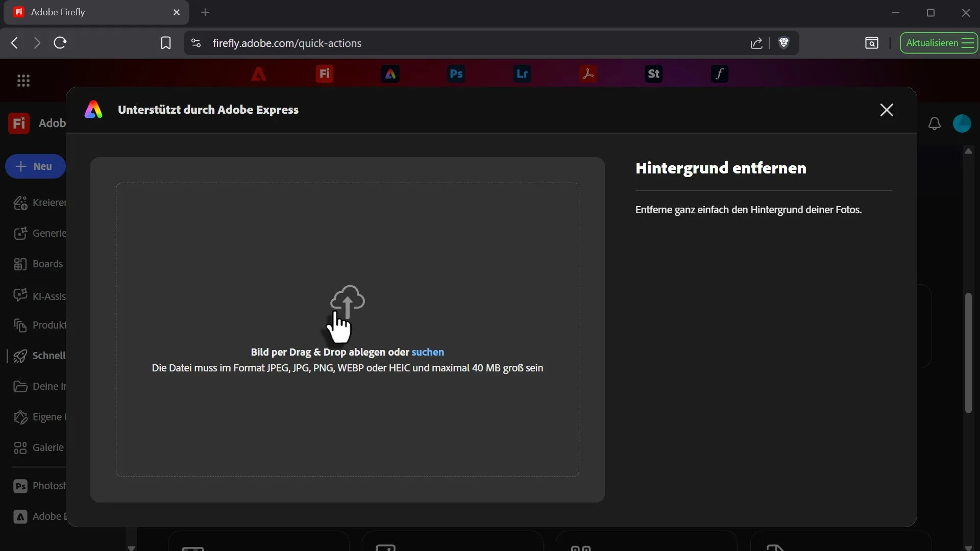
Task: Open the Adobe Creative Cloud app icon
Action: 259,74
